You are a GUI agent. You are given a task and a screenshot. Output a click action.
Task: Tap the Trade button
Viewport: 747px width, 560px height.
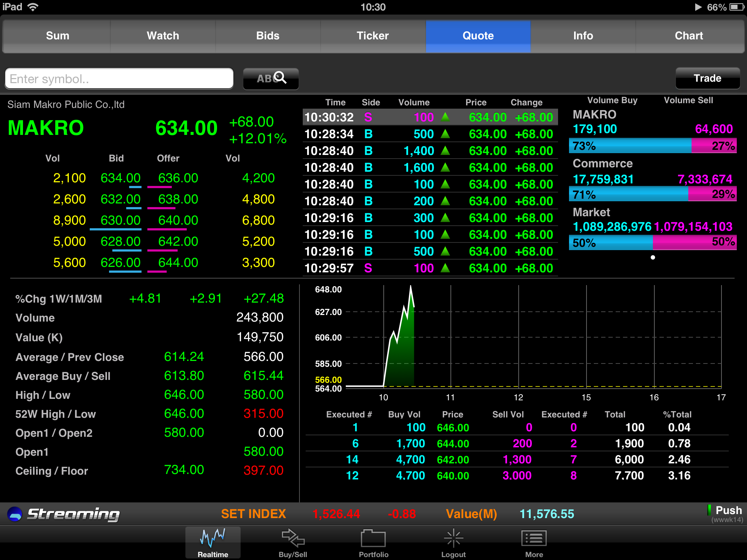(708, 78)
